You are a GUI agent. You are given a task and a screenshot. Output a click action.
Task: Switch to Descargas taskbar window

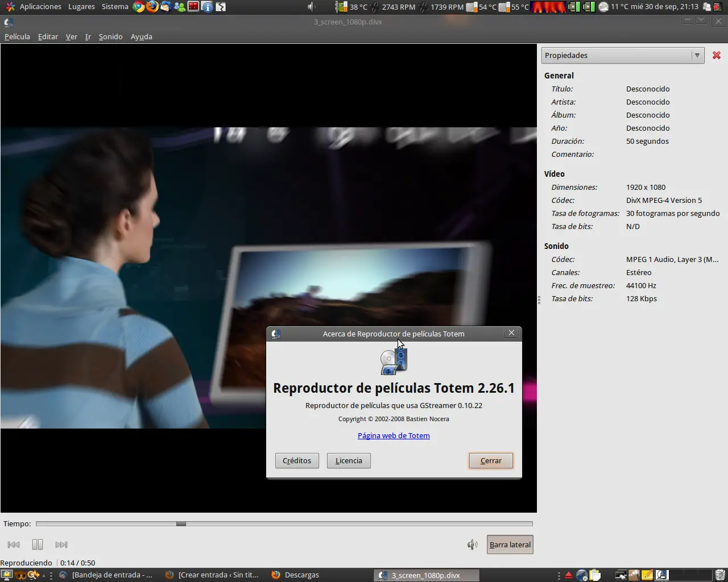(320, 575)
